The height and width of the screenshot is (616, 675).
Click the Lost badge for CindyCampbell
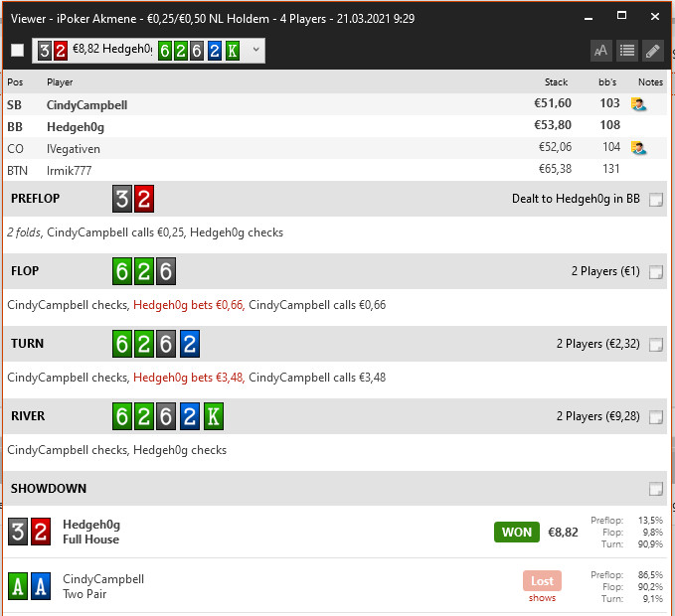(x=542, y=580)
